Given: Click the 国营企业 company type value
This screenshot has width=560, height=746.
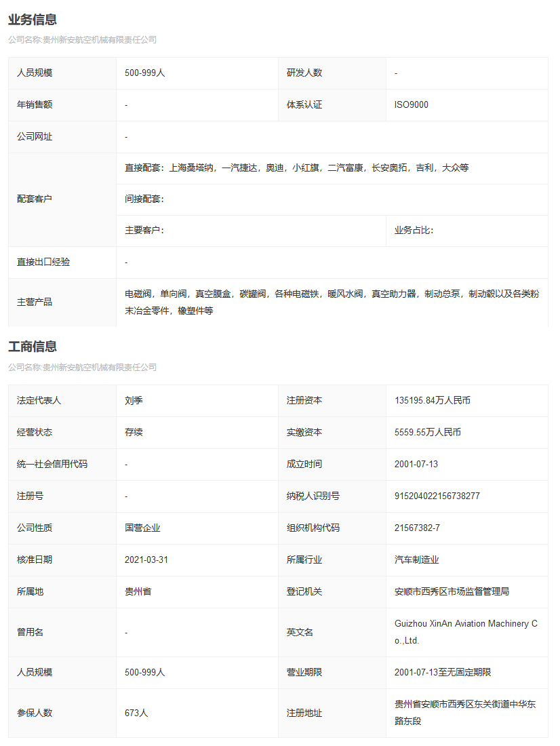Looking at the screenshot, I should [142, 528].
